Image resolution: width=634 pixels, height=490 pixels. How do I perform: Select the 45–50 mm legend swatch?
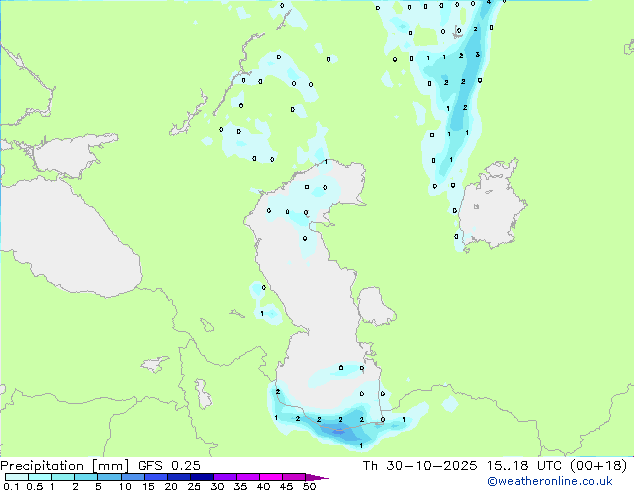click(x=294, y=477)
